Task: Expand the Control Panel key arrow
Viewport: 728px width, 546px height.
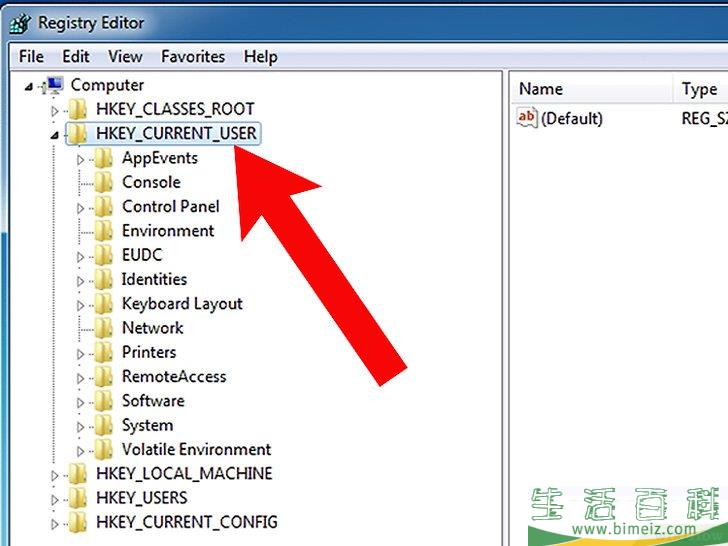Action: [80, 207]
